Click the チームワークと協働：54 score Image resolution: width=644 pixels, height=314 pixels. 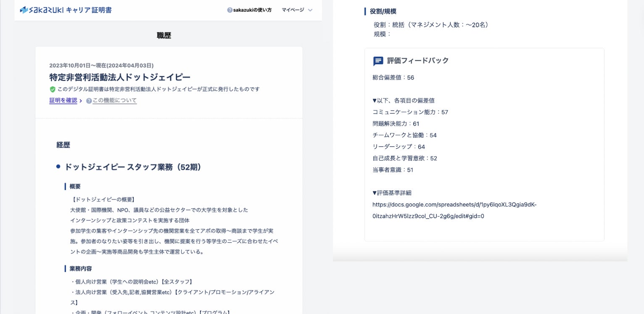click(x=405, y=135)
